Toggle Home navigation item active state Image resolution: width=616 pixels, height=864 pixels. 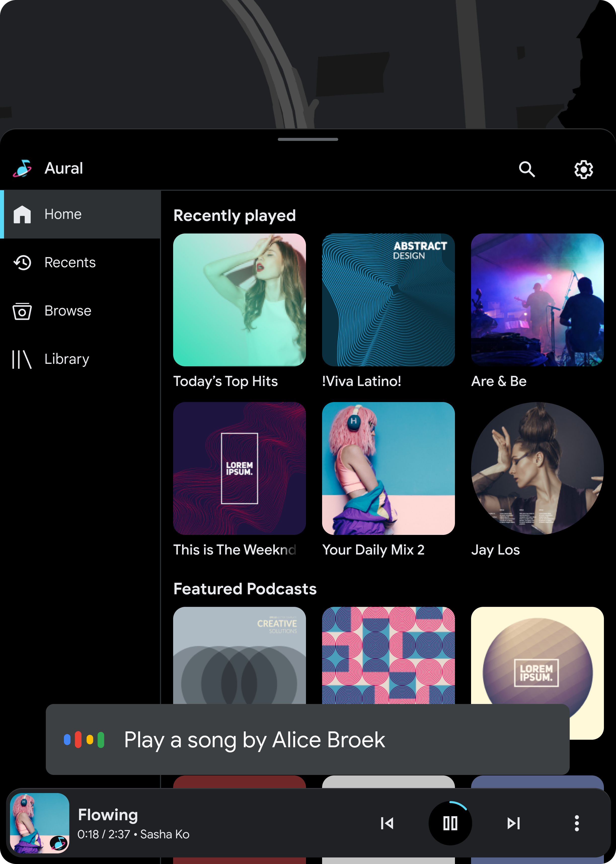(x=80, y=213)
